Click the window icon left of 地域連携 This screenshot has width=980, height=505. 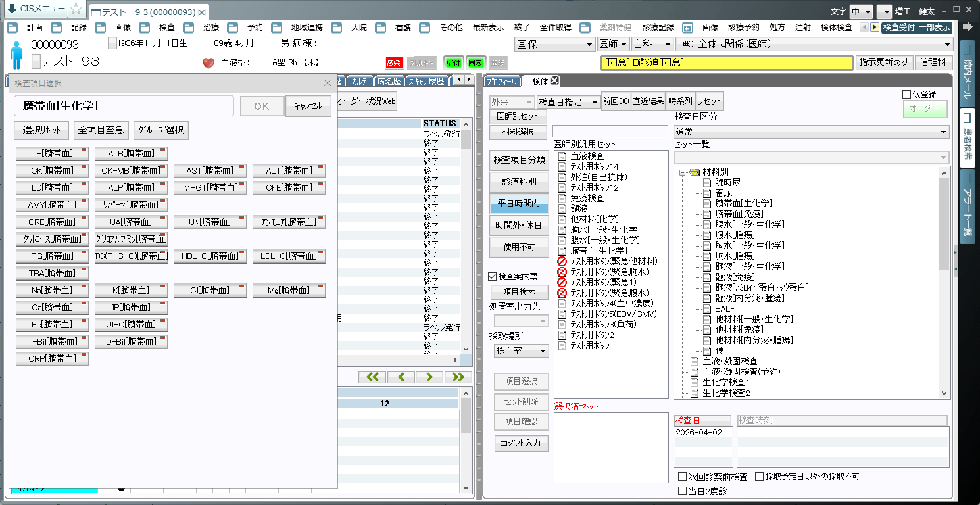coord(278,28)
